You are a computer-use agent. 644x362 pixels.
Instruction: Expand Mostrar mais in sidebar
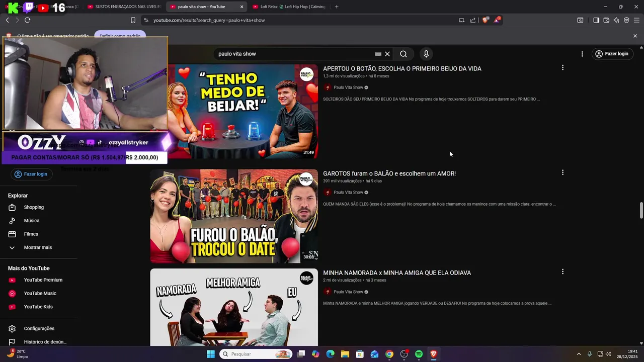click(x=38, y=247)
